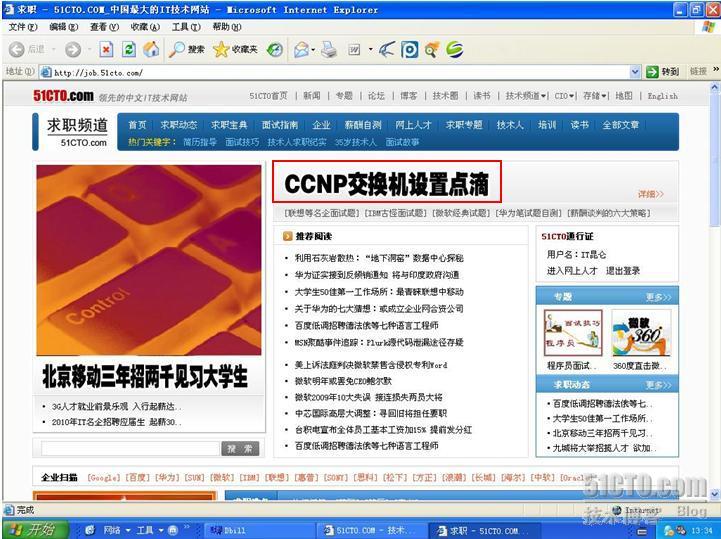721x539 pixels.
Task: Open the 查看(V) menu
Action: pyautogui.click(x=104, y=27)
